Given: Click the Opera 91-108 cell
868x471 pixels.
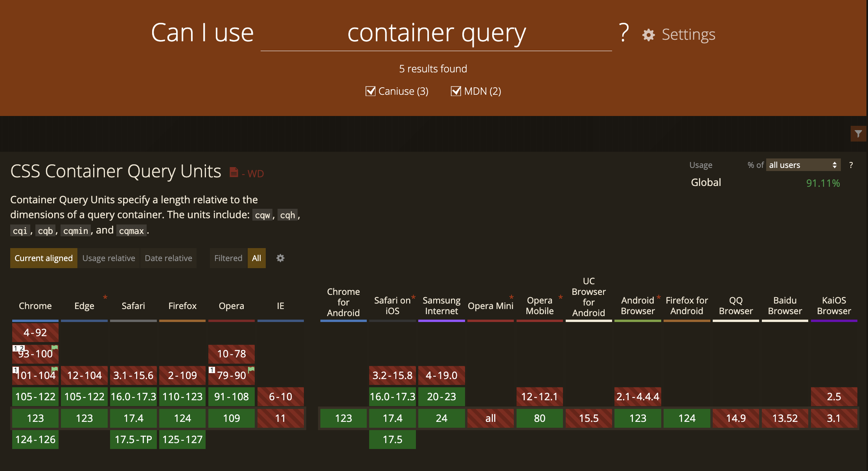Looking at the screenshot, I should pyautogui.click(x=232, y=397).
